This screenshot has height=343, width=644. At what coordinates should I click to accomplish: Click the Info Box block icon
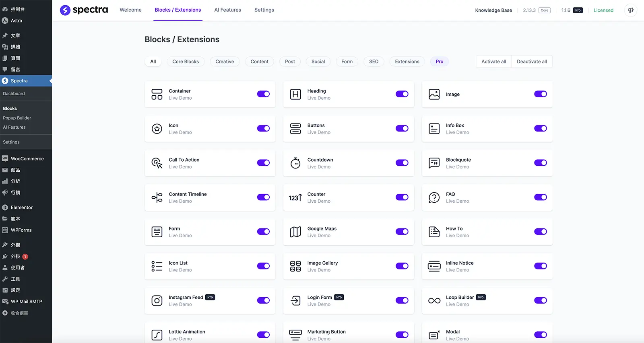pos(434,129)
